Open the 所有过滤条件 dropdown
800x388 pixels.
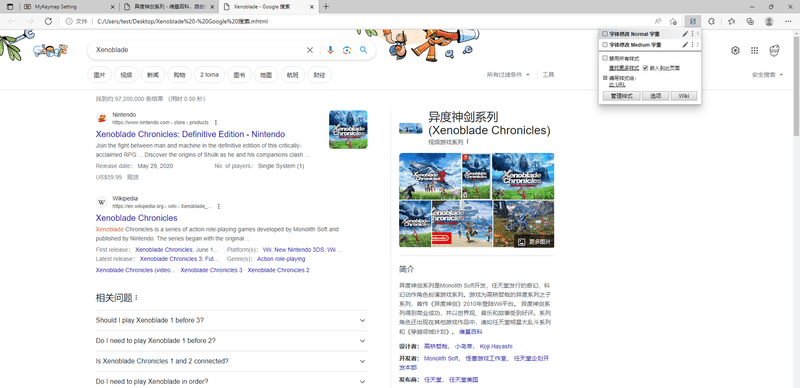point(508,75)
